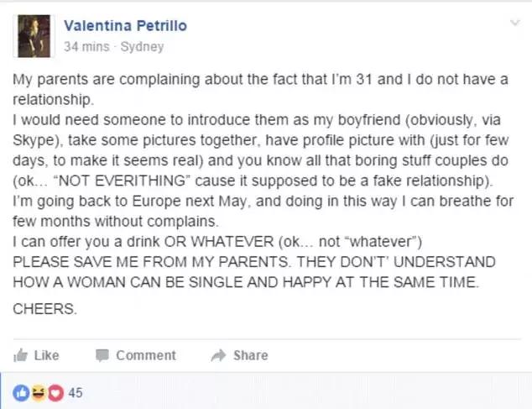Click the red Love heart reaction
Image resolution: width=532 pixels, height=409 pixels.
click(x=54, y=392)
